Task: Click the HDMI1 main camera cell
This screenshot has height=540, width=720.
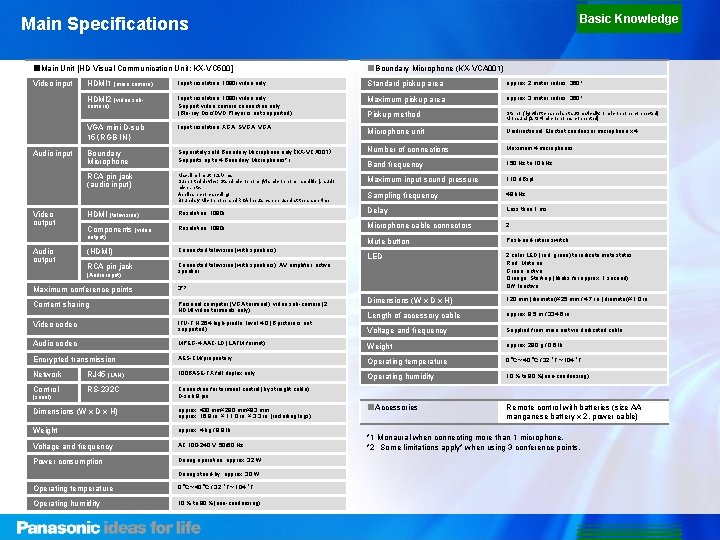Action: tap(125, 84)
